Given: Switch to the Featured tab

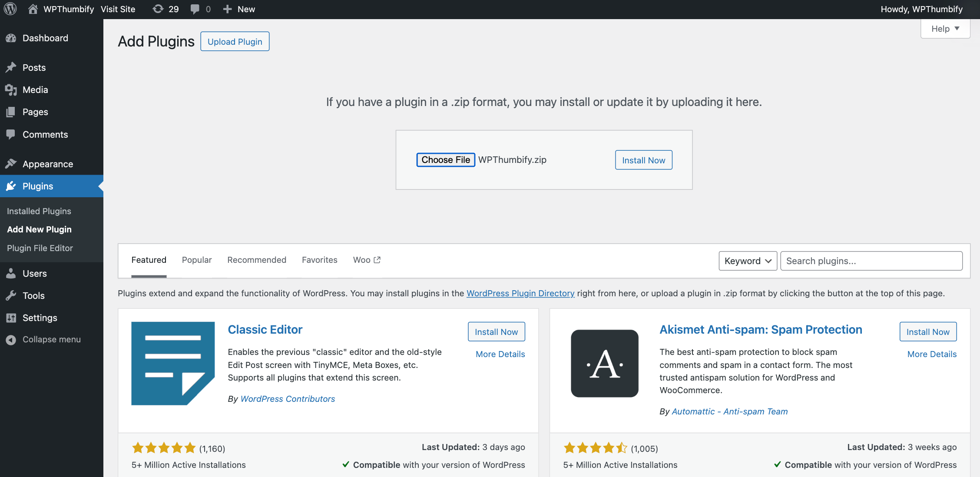Looking at the screenshot, I should point(149,260).
